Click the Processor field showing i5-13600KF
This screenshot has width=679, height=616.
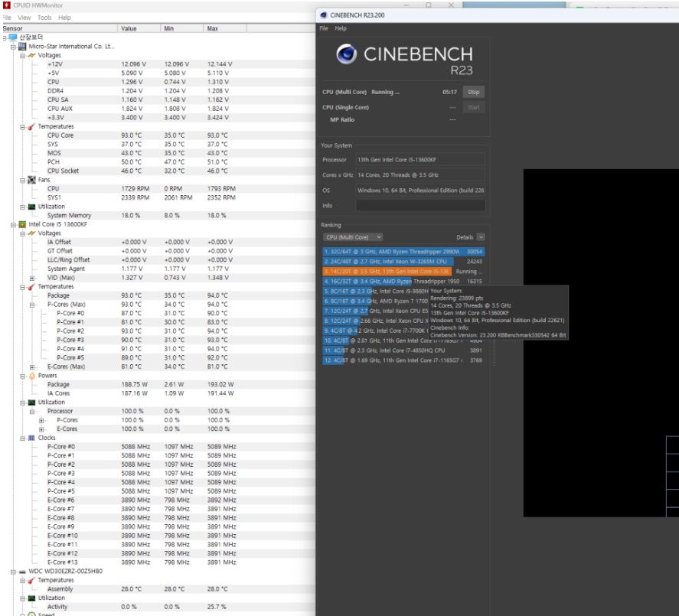click(x=420, y=160)
